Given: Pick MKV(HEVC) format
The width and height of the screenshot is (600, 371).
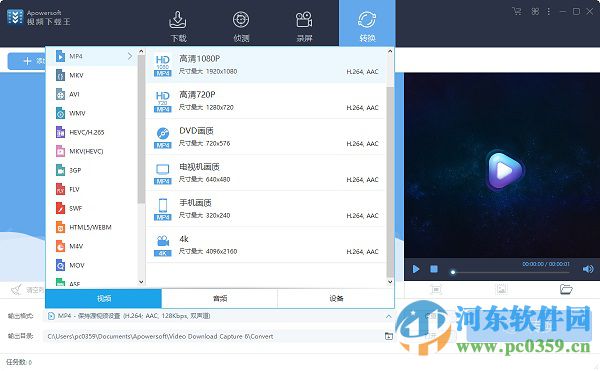Looking at the screenshot, I should (91, 151).
